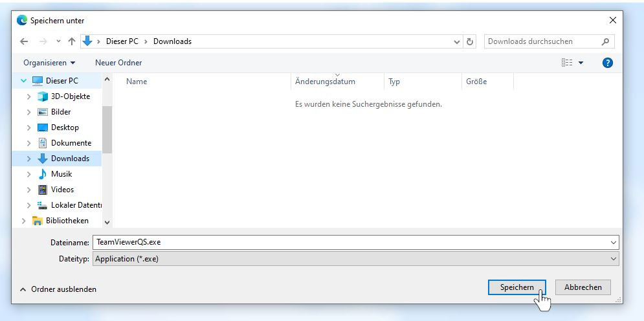The width and height of the screenshot is (644, 321).
Task: Open the Videos folder in sidebar
Action: click(62, 190)
